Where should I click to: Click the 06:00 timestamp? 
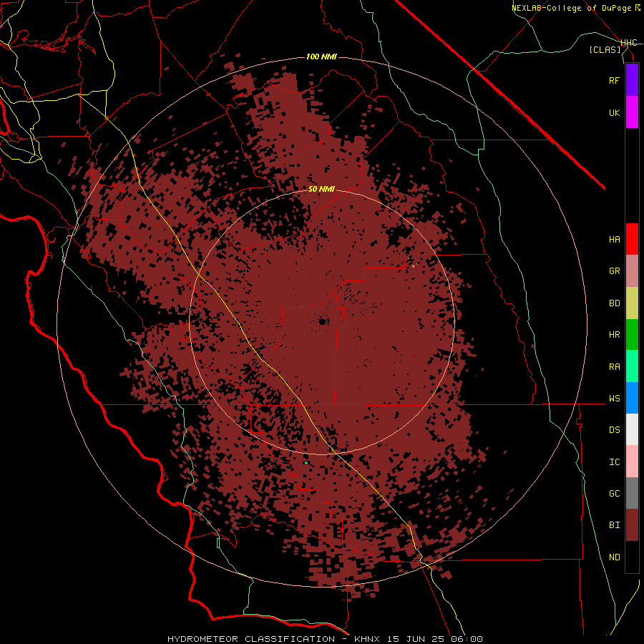[x=469, y=639]
